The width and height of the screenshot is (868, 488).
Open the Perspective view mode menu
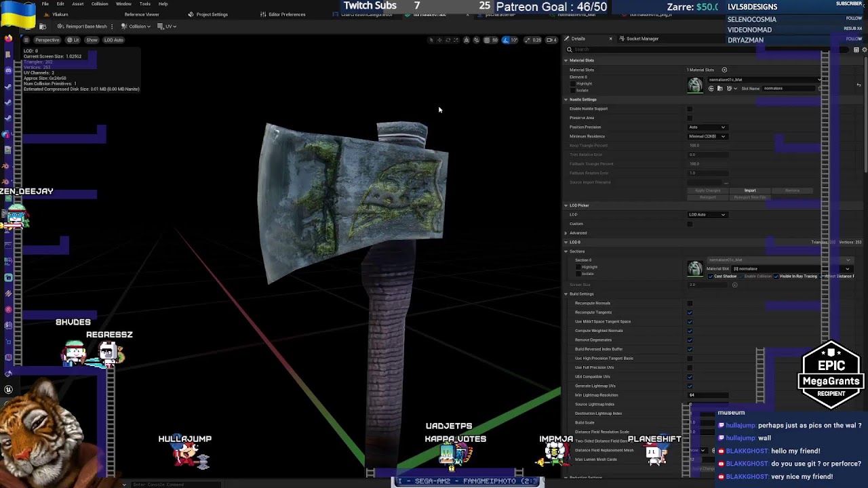pos(47,39)
